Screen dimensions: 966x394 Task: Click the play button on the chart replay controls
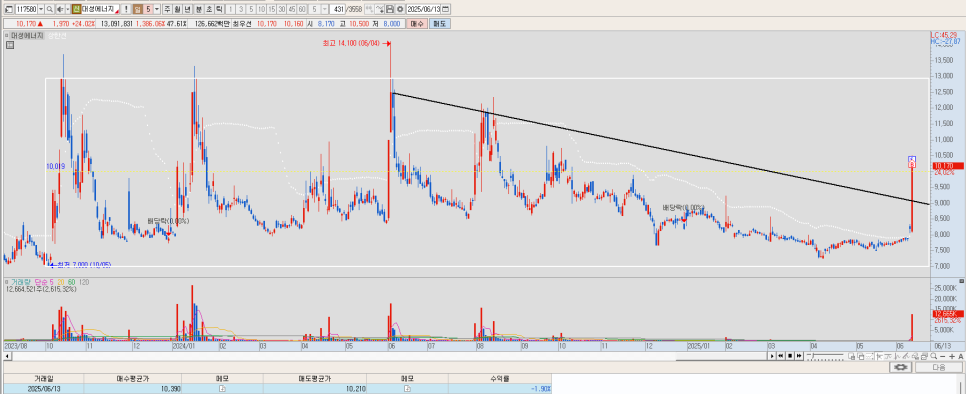click(x=772, y=356)
